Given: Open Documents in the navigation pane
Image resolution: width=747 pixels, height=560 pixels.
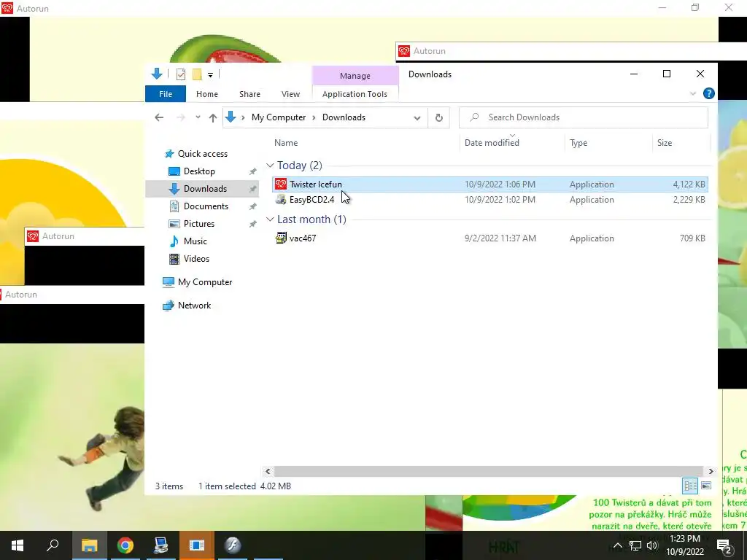Looking at the screenshot, I should pyautogui.click(x=206, y=206).
